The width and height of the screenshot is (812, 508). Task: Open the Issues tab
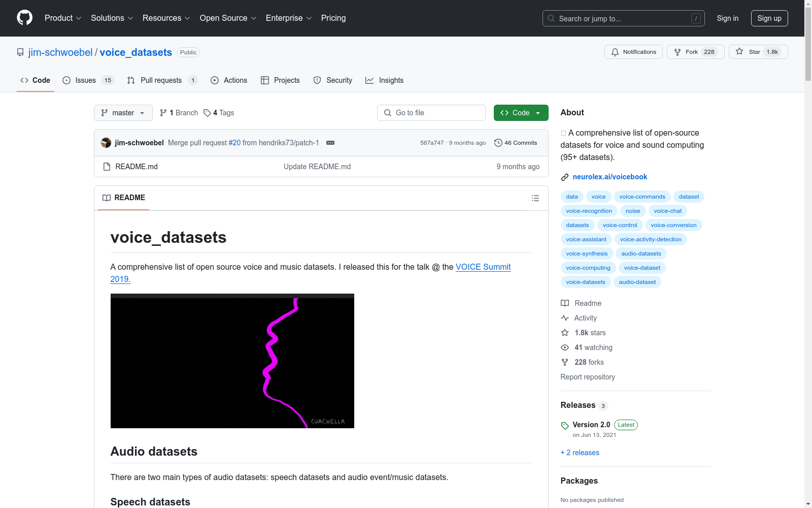tap(88, 80)
